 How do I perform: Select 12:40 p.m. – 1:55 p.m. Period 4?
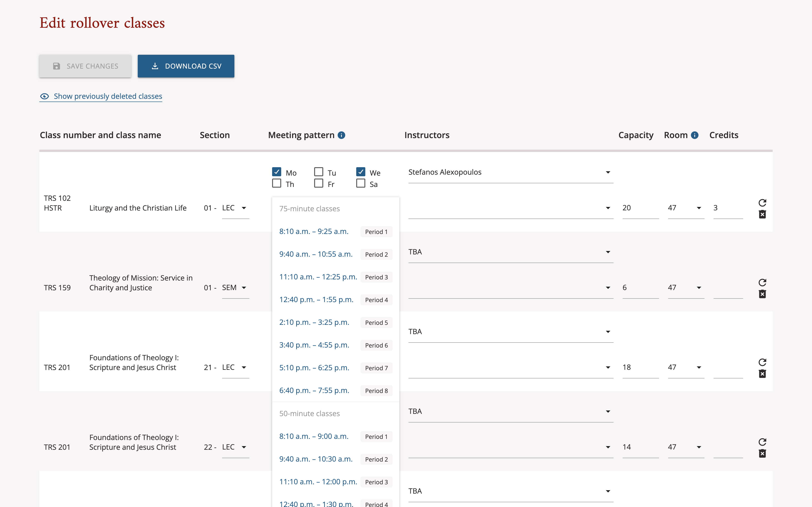pyautogui.click(x=336, y=300)
